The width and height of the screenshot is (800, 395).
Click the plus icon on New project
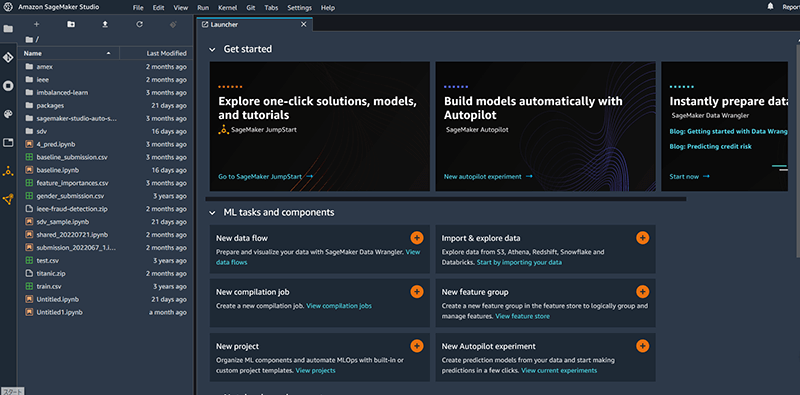(417, 346)
